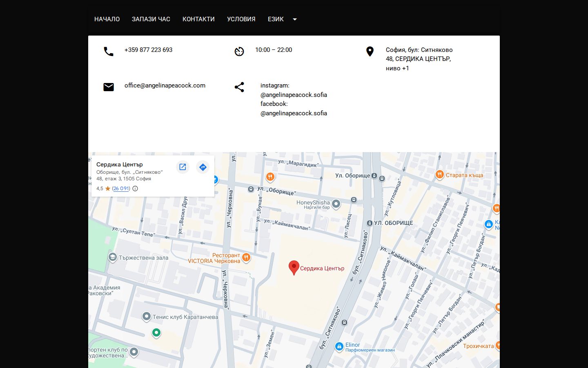Click the social share icon

(x=239, y=87)
